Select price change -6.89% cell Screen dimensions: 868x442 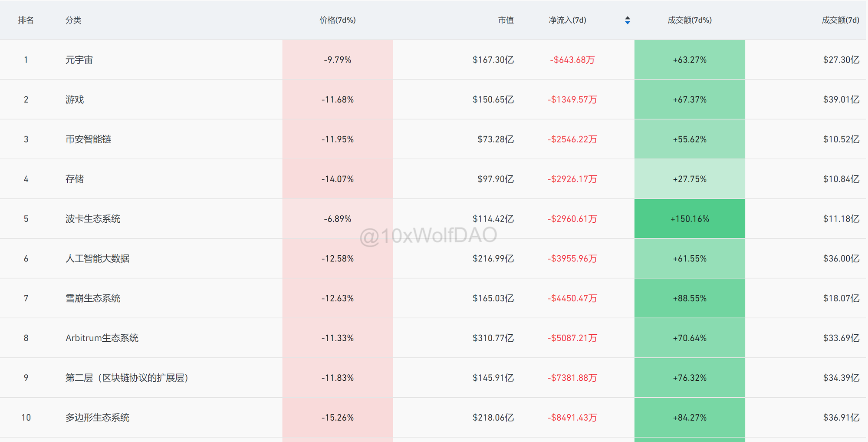338,219
